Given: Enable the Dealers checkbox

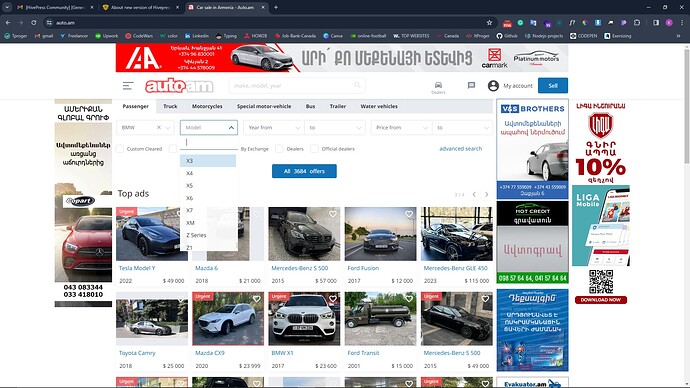Looking at the screenshot, I should pos(279,149).
